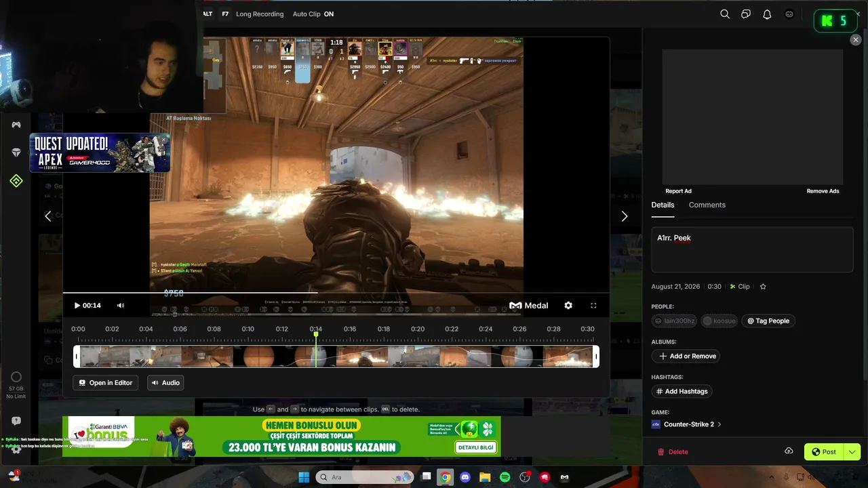Go to the next clip arrow
Image resolution: width=868 pixels, height=488 pixels.
click(625, 216)
